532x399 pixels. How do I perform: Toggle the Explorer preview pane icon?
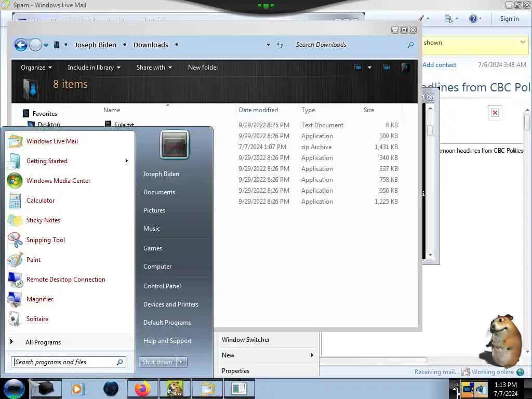[387, 67]
